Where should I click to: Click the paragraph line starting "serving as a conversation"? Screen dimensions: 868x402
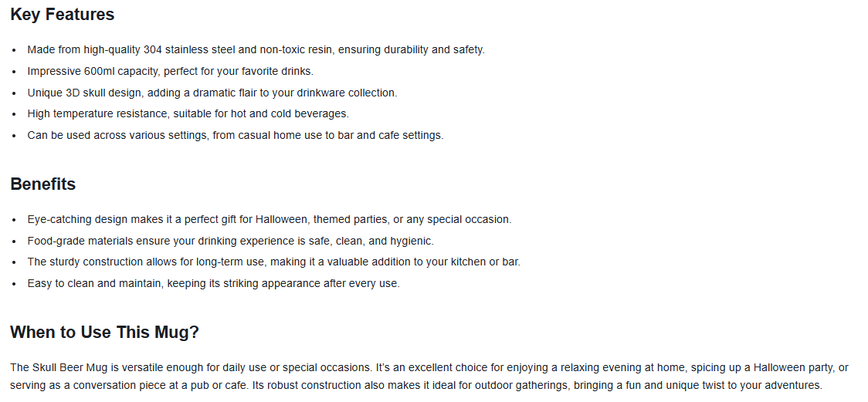click(x=416, y=385)
